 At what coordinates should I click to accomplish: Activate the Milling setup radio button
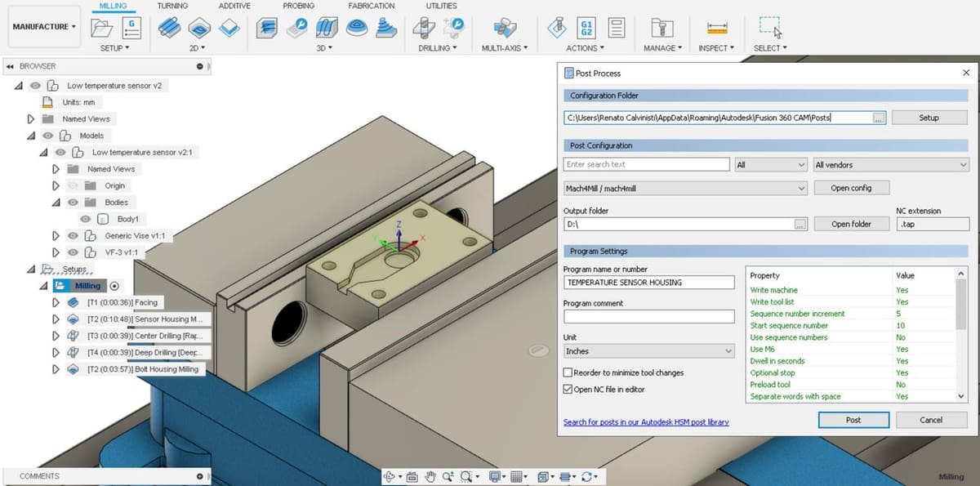[114, 286]
